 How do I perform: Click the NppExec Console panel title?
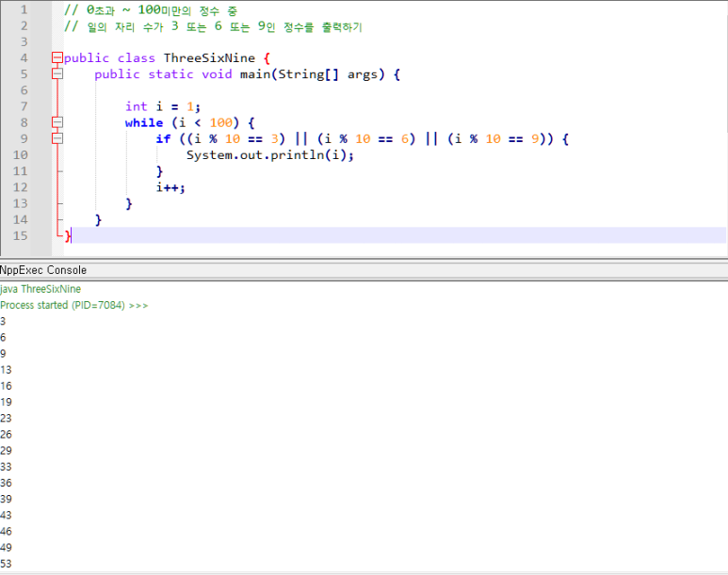[x=43, y=270]
